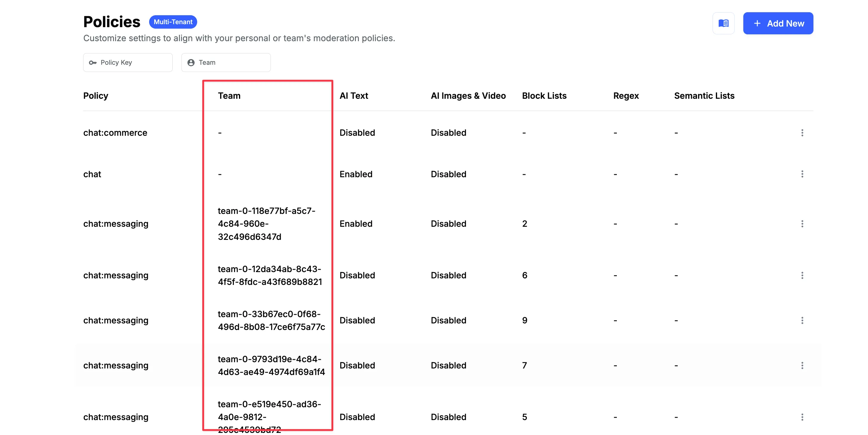Viewport: 868px width, 435px height.
Task: Open the Team filter dropdown
Action: [226, 62]
